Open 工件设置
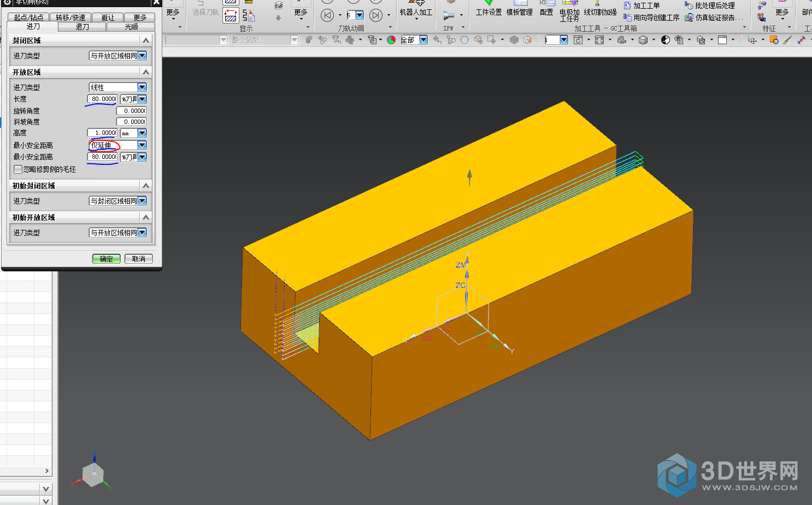Image resolution: width=812 pixels, height=505 pixels. (x=489, y=9)
